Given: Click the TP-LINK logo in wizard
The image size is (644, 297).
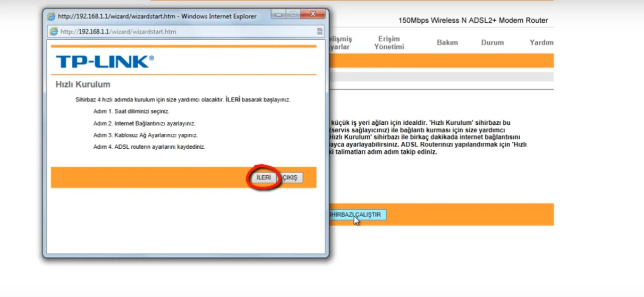Looking at the screenshot, I should (105, 62).
